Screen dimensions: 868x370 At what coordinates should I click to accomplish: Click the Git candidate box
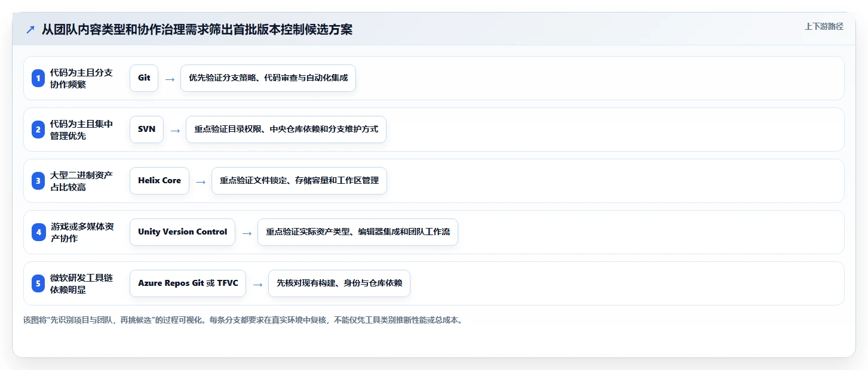pyautogui.click(x=144, y=78)
